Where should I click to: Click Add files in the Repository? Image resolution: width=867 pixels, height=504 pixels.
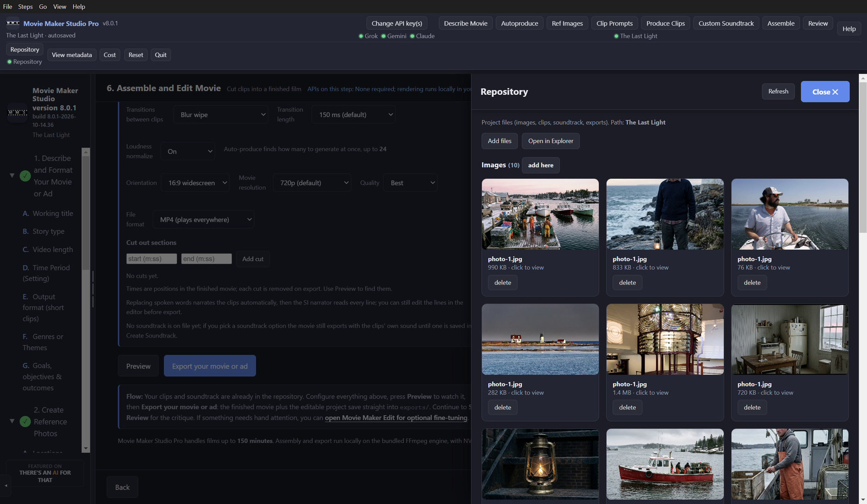pyautogui.click(x=500, y=141)
